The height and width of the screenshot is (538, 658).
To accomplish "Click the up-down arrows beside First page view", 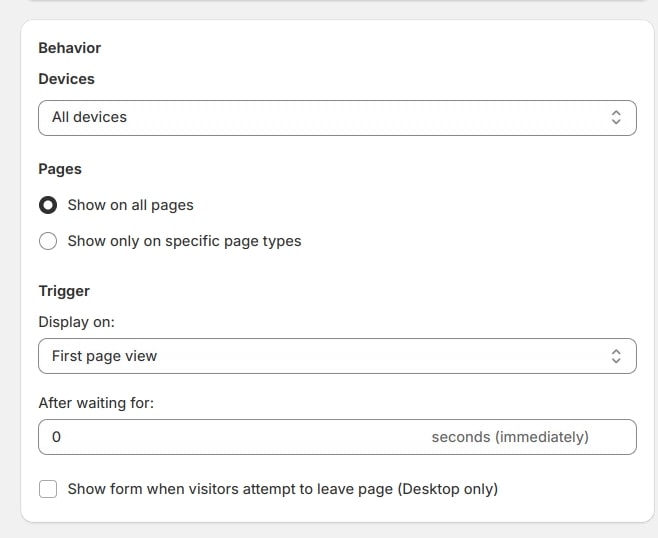I will point(616,356).
